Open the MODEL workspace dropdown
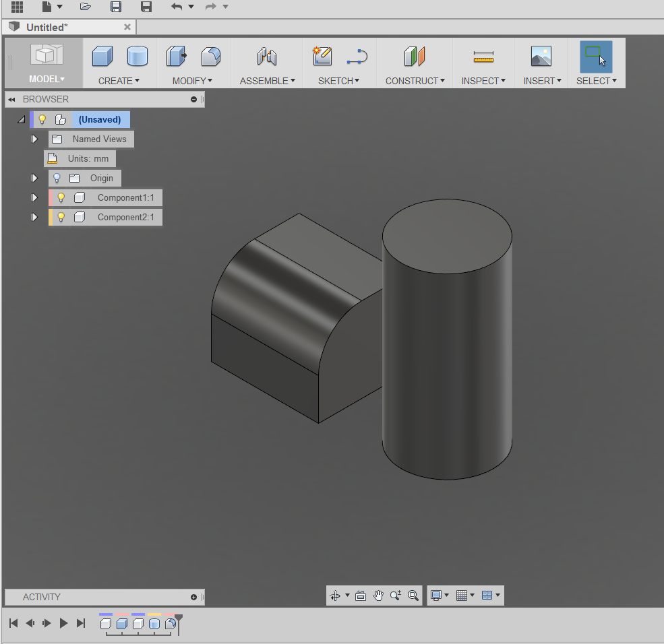 coord(47,79)
